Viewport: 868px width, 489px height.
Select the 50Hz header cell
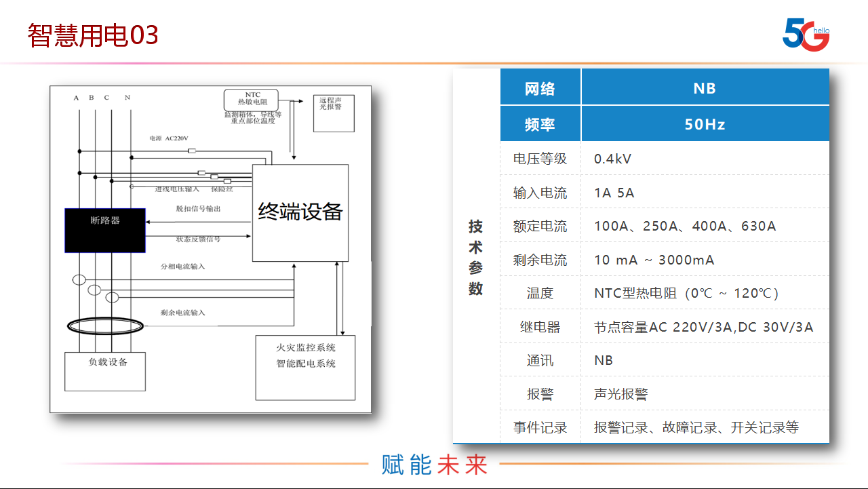pos(705,124)
